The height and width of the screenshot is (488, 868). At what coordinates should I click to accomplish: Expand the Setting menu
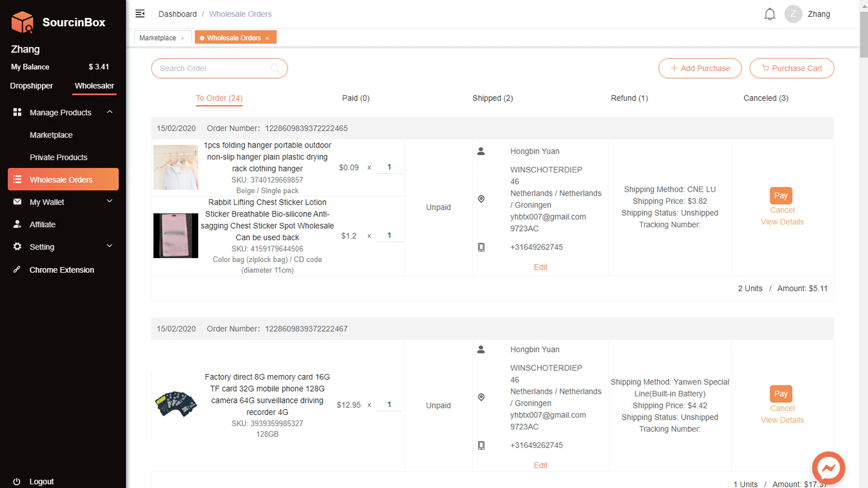[x=110, y=246]
